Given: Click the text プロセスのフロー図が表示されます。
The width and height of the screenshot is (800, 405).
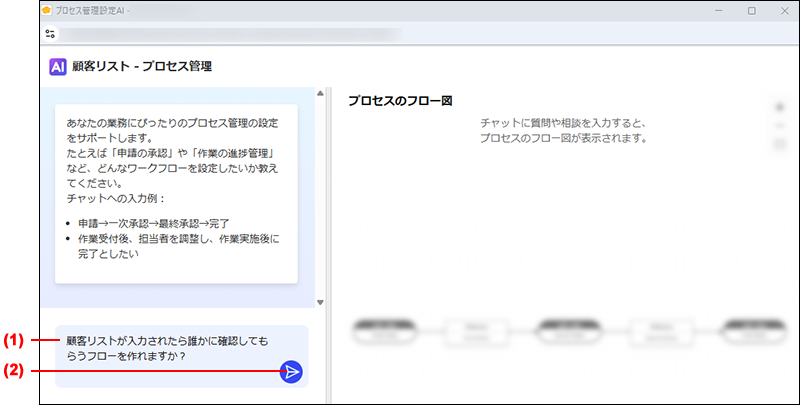Looking at the screenshot, I should (563, 138).
